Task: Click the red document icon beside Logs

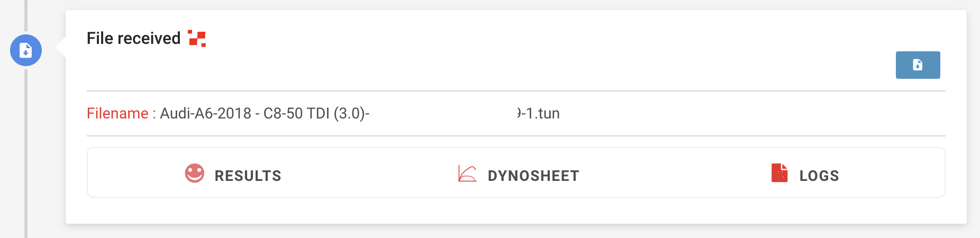Action: (779, 173)
